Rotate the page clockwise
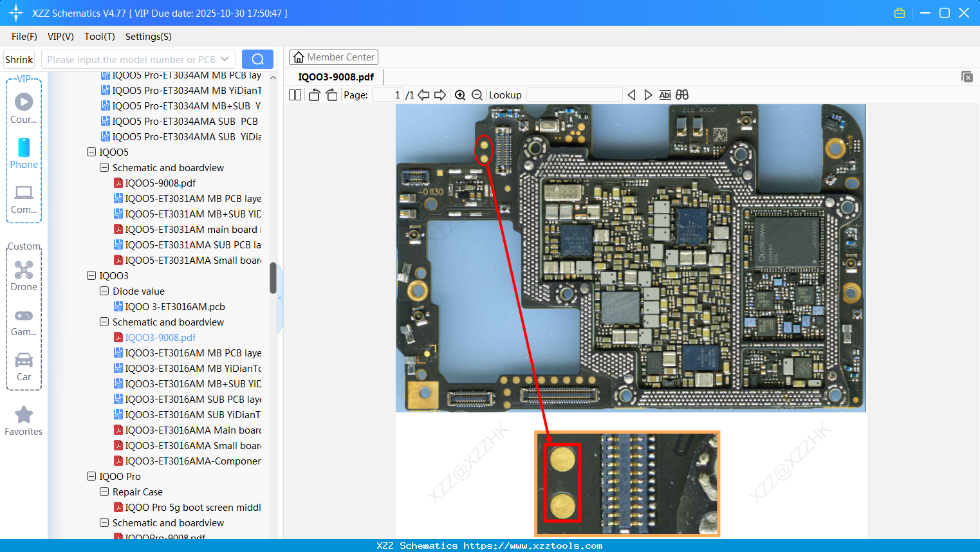The image size is (980, 552). pyautogui.click(x=331, y=95)
